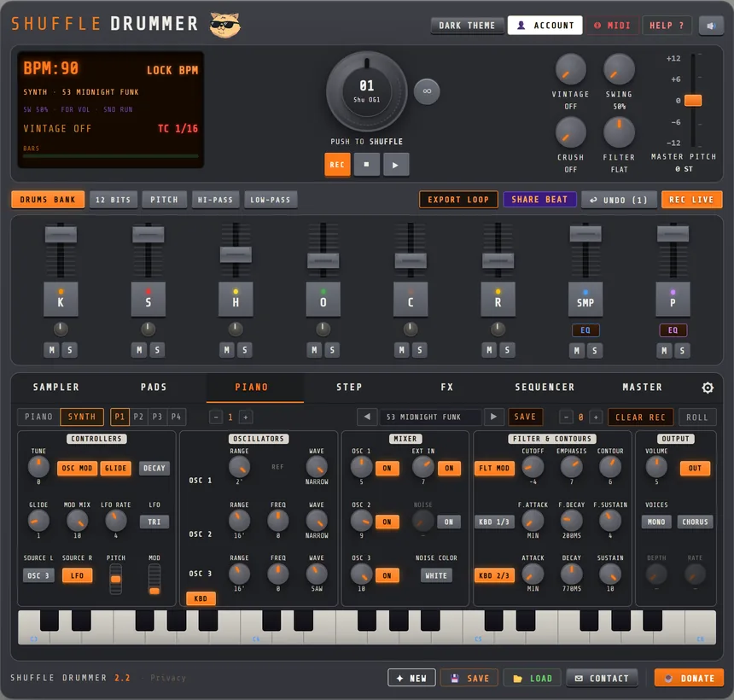Switch to the STEP tab
This screenshot has width=734, height=700.
coord(349,388)
